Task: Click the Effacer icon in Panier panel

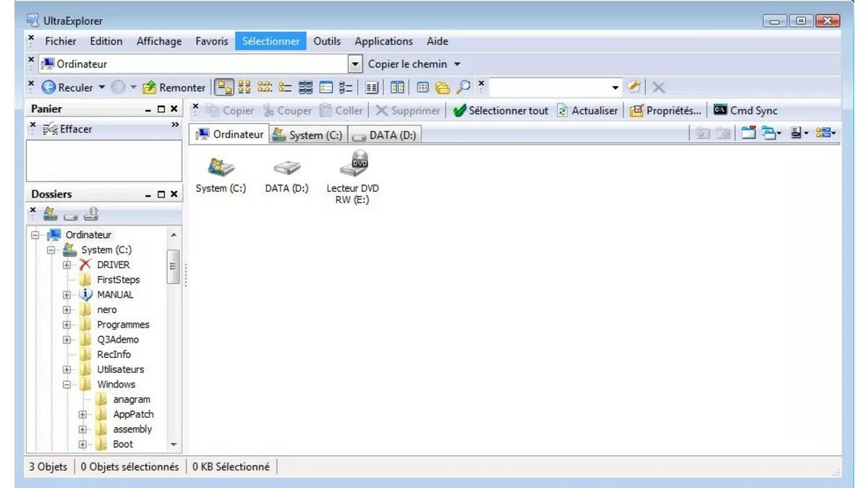Action: [51, 129]
